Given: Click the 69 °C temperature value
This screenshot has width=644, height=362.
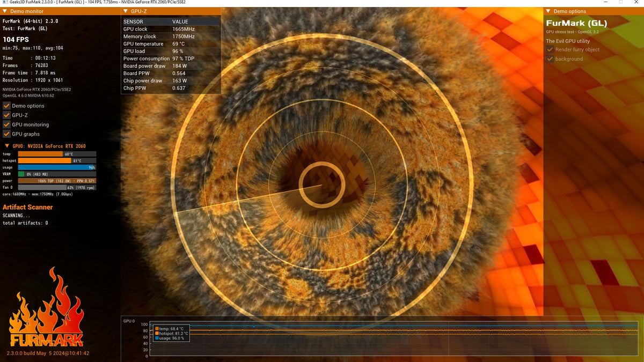Looking at the screenshot, I should [x=179, y=44].
